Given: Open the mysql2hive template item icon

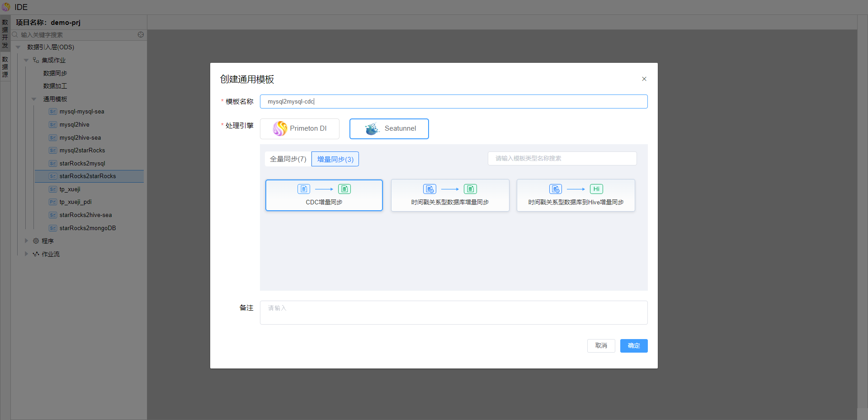Looking at the screenshot, I should click(53, 125).
